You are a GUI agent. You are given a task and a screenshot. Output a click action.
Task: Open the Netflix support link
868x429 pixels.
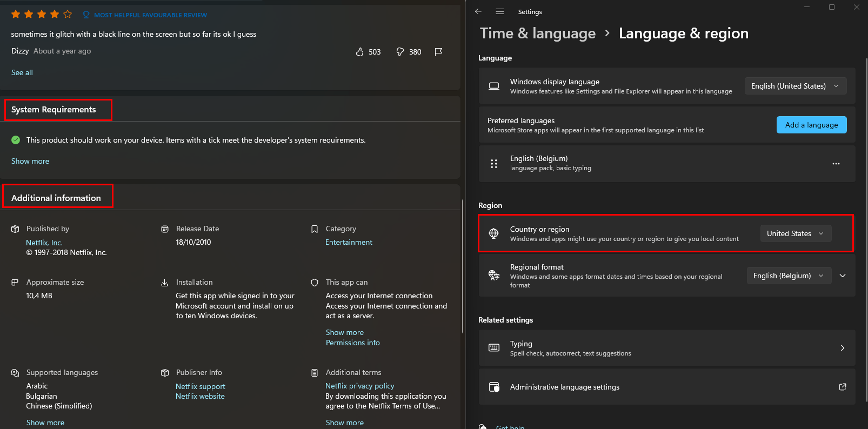tap(201, 386)
